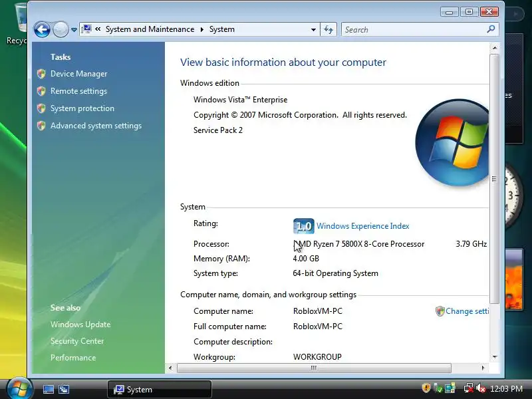Select System and Maintenance breadcrumb

click(x=150, y=29)
